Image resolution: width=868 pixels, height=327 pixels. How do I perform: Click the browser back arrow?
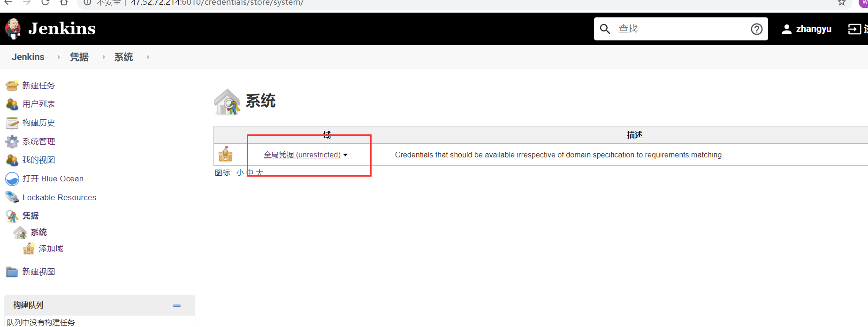click(8, 2)
